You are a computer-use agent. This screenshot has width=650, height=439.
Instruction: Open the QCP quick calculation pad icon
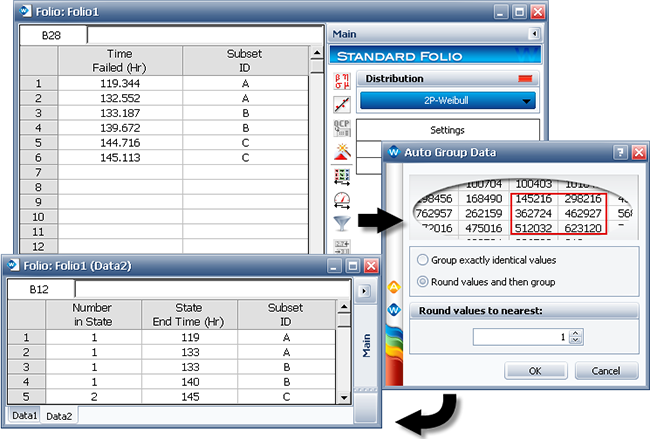(342, 128)
